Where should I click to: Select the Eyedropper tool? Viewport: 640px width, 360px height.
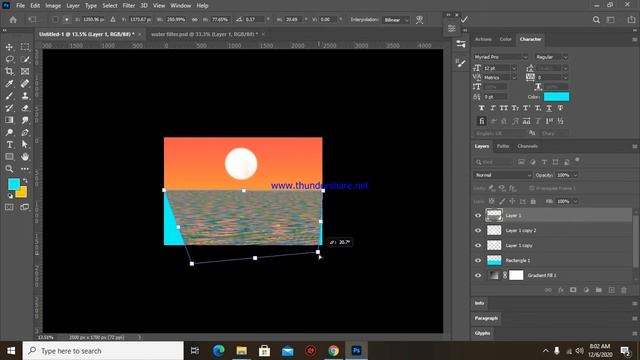(x=9, y=84)
